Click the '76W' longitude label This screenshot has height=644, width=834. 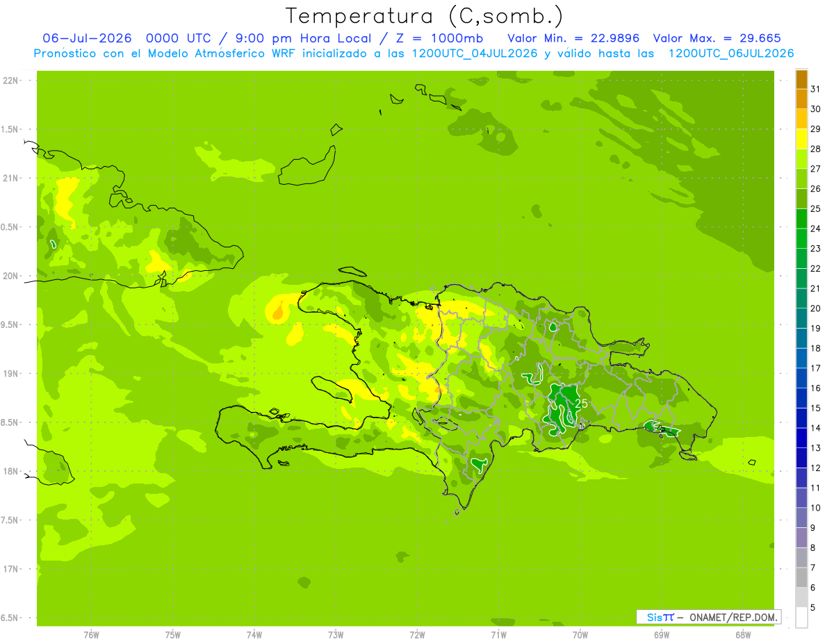tap(91, 634)
